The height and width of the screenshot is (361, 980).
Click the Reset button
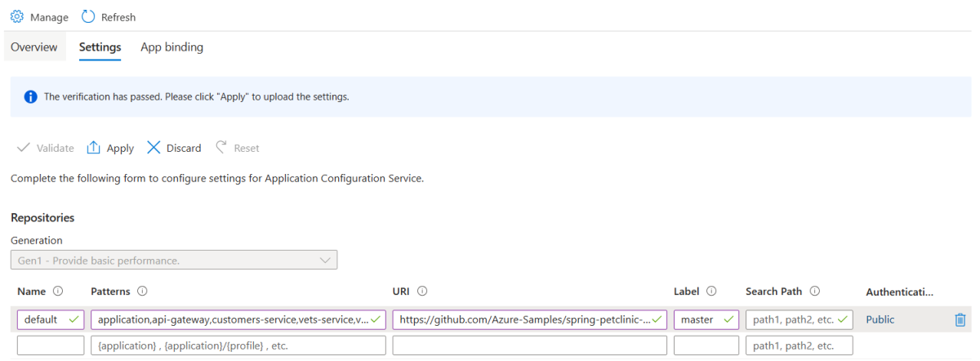coord(238,148)
